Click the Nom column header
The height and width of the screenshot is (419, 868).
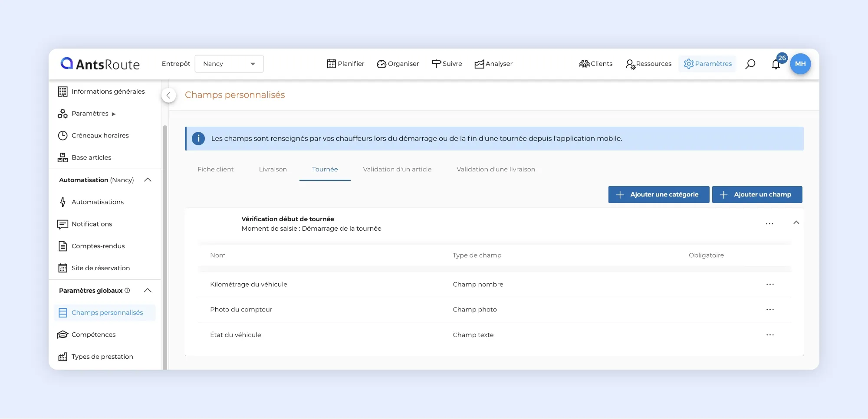pos(218,255)
